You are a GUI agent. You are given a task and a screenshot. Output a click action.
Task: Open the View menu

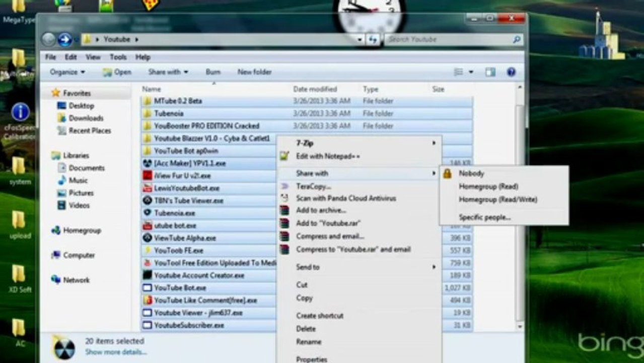(x=93, y=57)
